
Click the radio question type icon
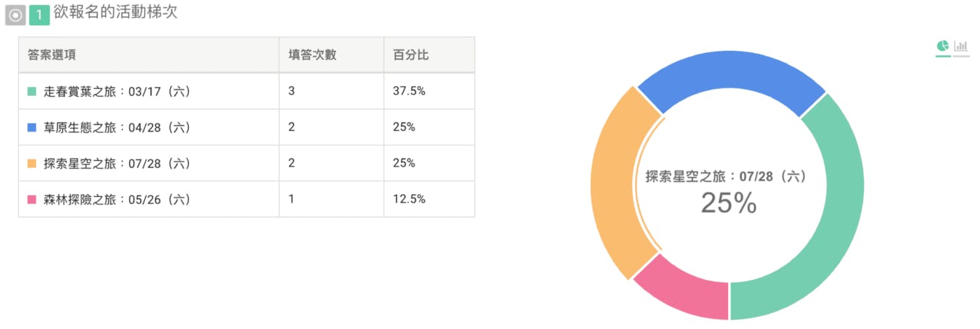15,15
